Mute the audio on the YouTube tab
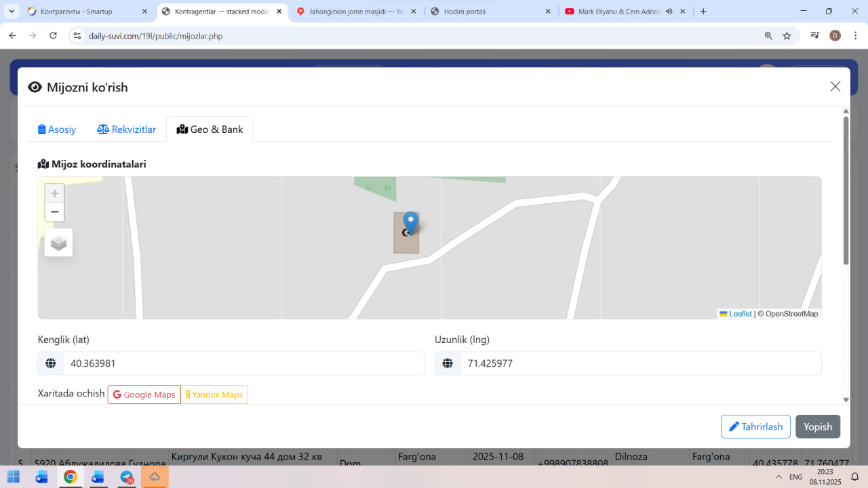This screenshot has width=868, height=488. (x=669, y=12)
